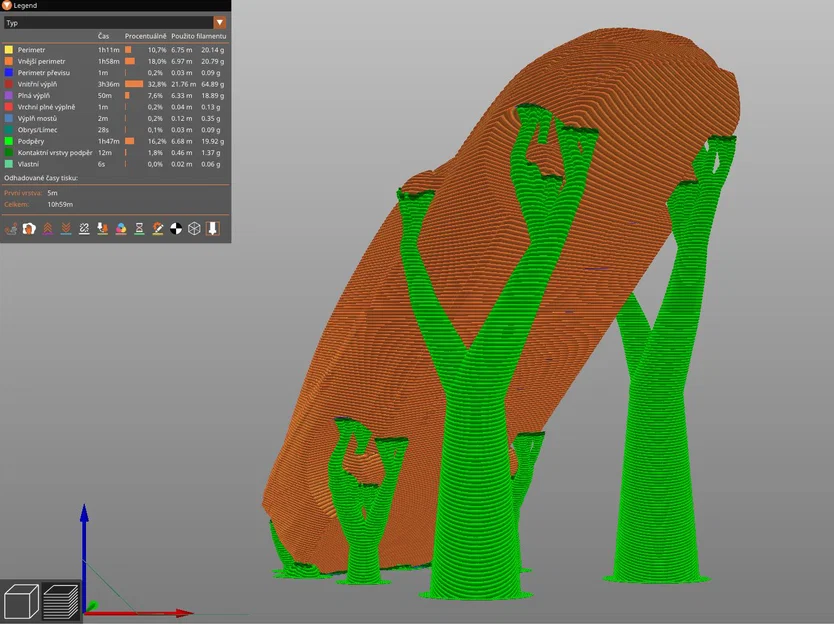Toggle display of wipe moves
Screen dimensions: 834x625
[x=30, y=229]
